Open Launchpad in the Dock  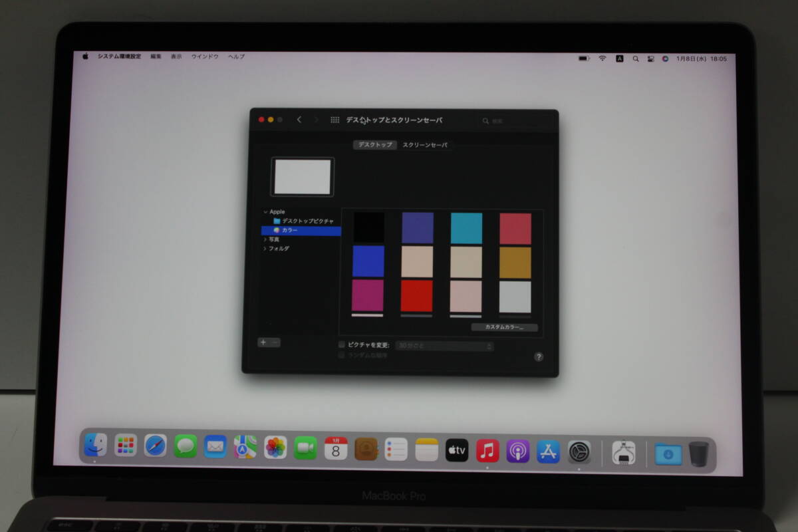tap(126, 446)
